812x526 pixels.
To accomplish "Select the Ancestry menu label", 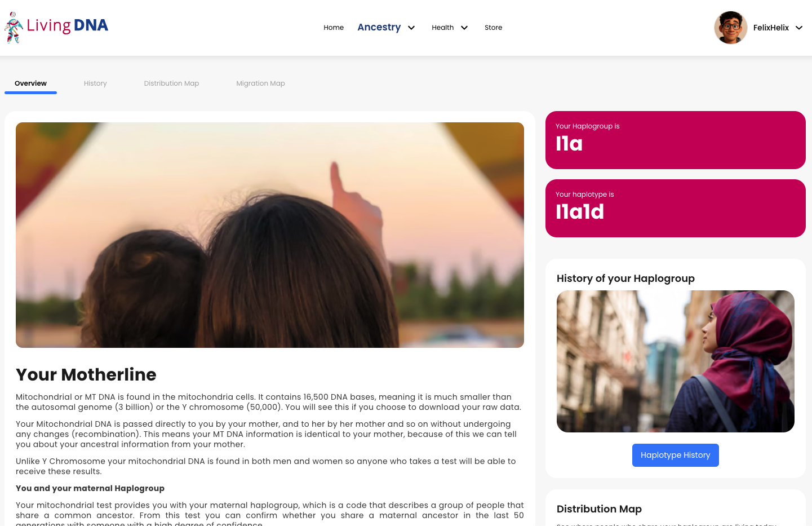I will pos(379,27).
